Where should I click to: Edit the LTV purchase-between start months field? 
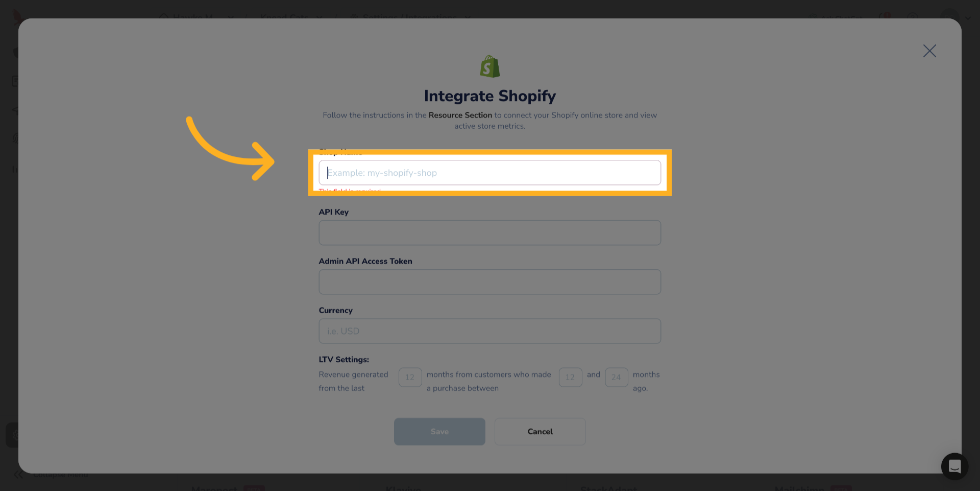[x=570, y=378]
